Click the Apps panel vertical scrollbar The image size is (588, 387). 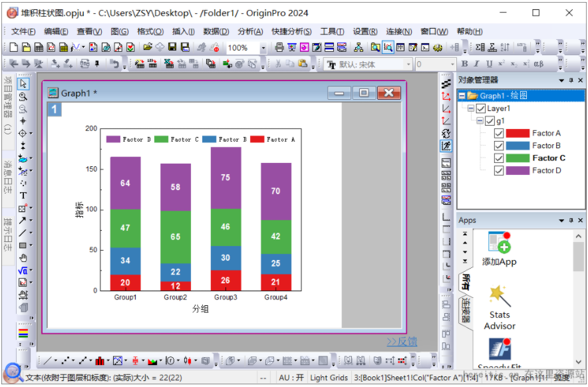pos(578,298)
